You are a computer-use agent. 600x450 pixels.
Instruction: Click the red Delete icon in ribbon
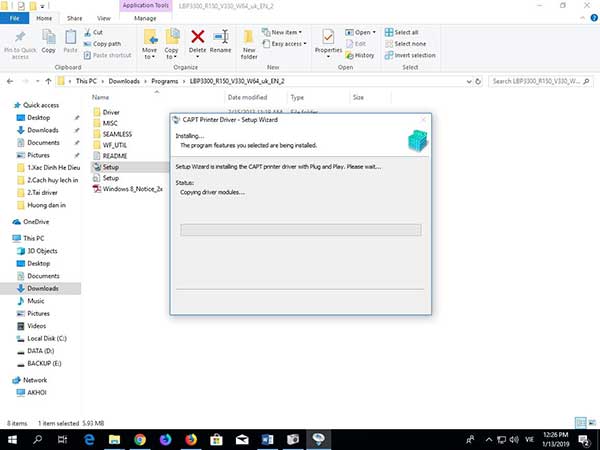click(197, 37)
